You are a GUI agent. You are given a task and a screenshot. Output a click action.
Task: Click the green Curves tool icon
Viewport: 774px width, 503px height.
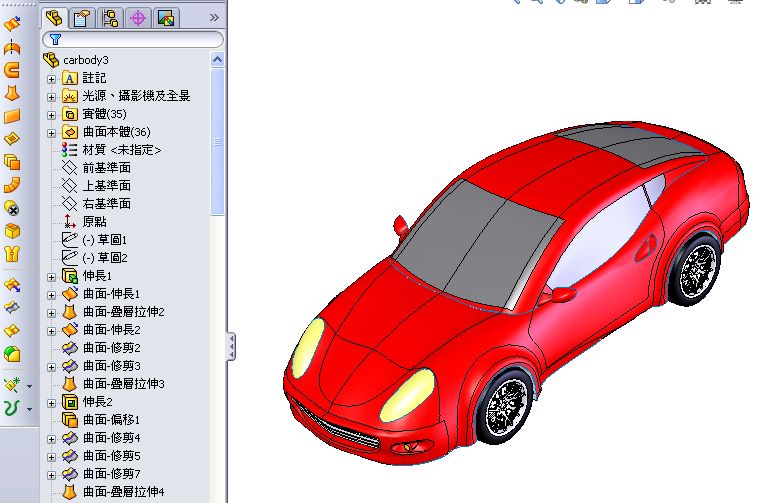coord(12,408)
